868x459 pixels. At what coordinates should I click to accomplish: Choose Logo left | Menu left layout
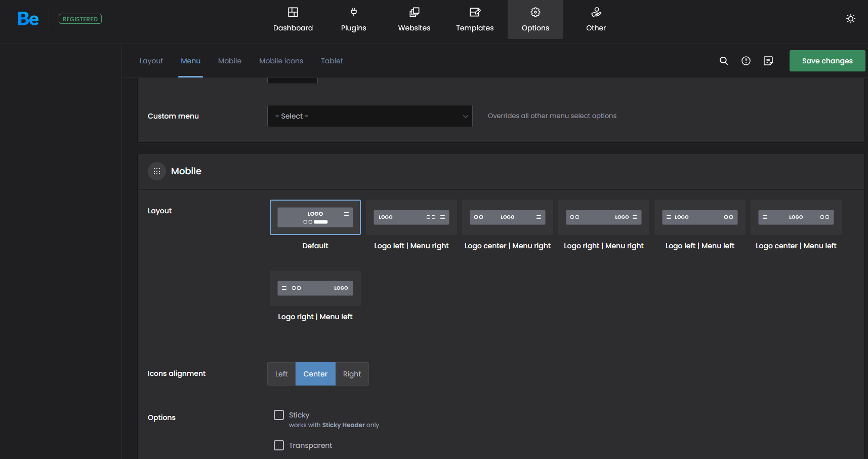tap(700, 217)
